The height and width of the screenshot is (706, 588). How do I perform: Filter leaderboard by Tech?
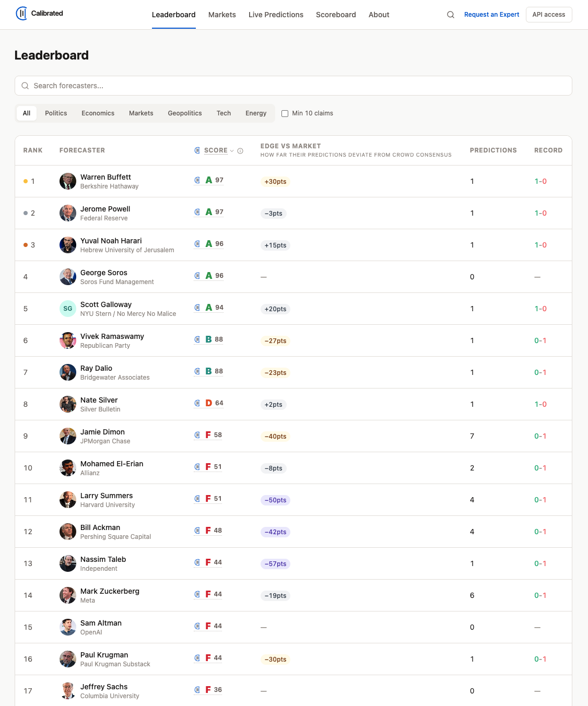224,113
